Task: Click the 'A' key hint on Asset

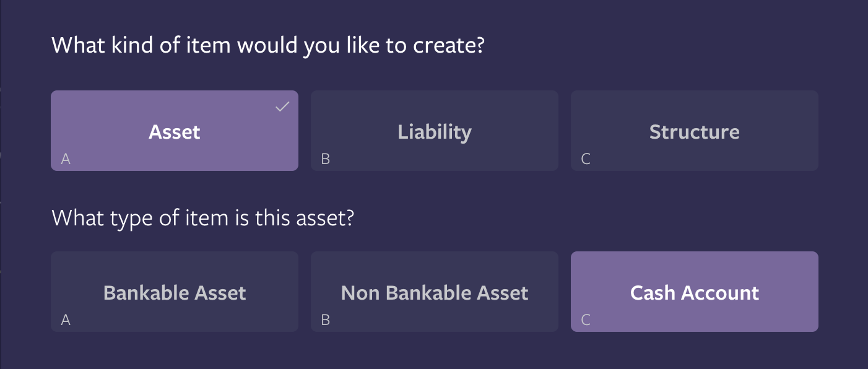Action: tap(66, 159)
